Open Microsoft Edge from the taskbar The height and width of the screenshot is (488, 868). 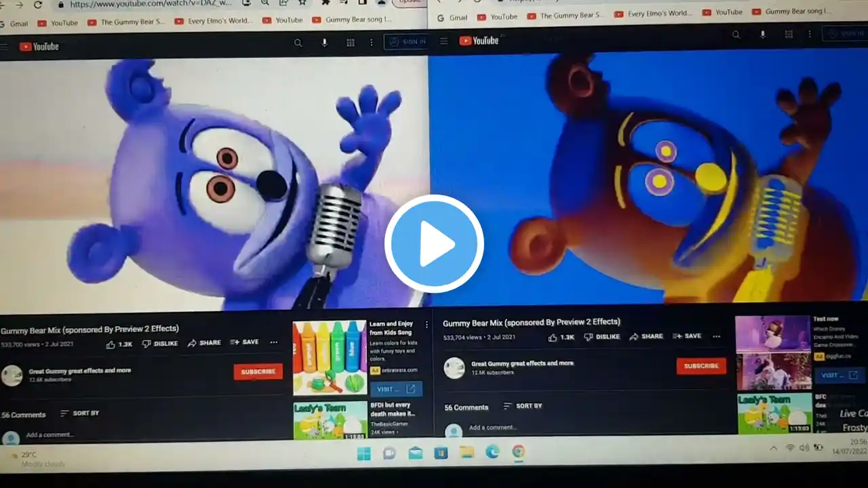[493, 452]
